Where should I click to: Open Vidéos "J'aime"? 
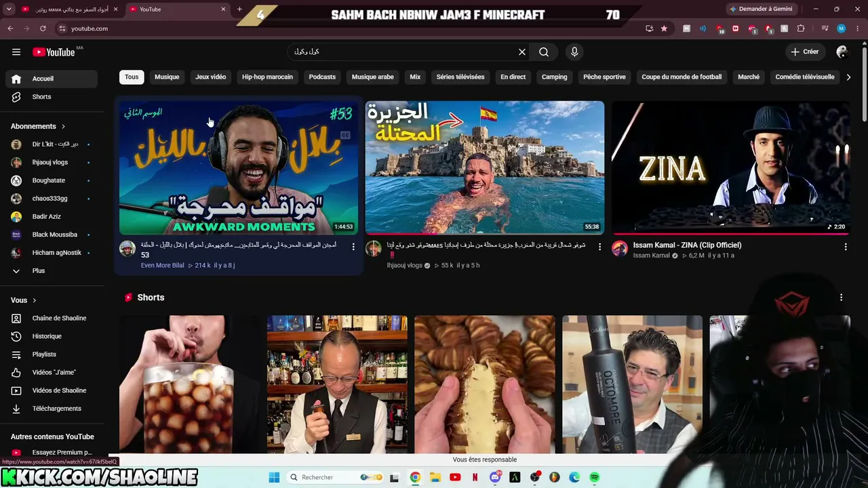[52, 373]
